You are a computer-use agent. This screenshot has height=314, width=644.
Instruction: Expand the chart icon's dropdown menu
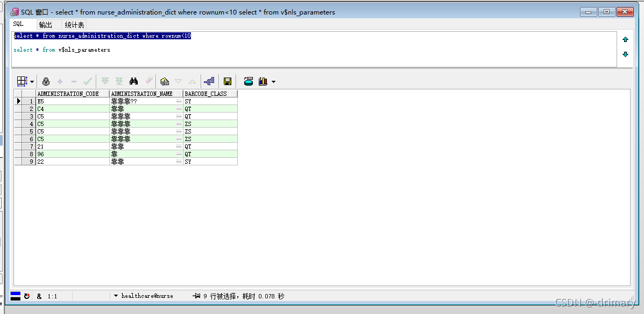point(273,81)
